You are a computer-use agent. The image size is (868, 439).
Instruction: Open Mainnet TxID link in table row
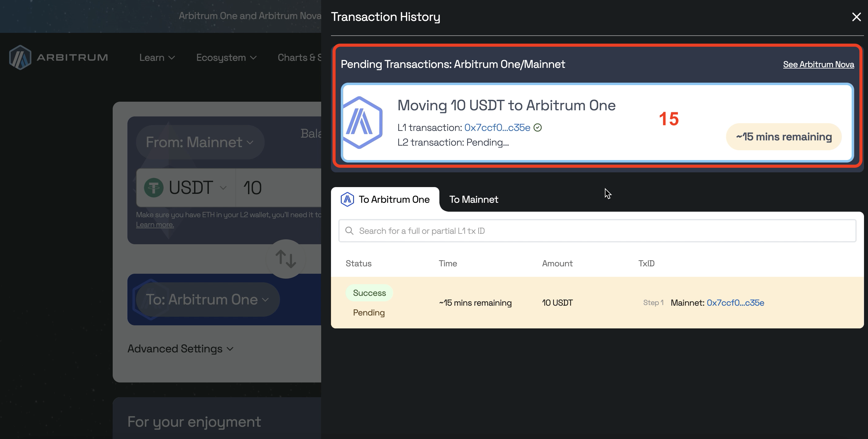click(735, 303)
